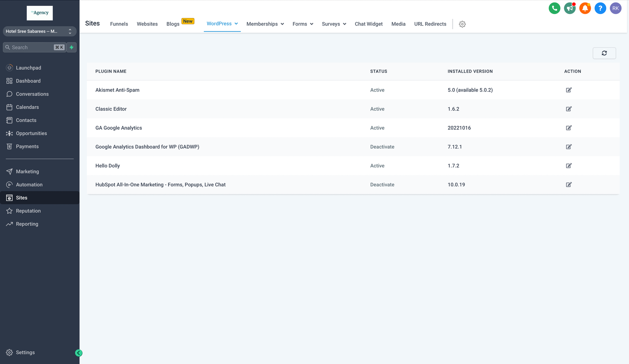Open the megaphone announcements icon
The height and width of the screenshot is (364, 629).
pos(570,8)
